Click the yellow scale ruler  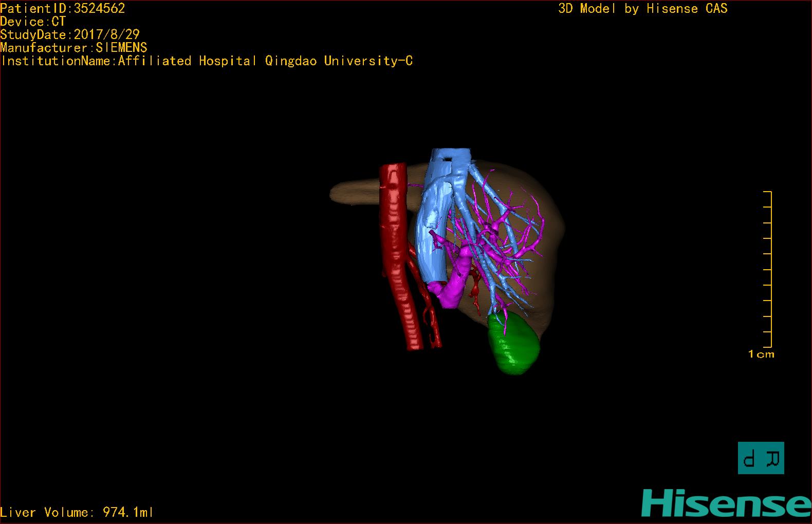(x=768, y=269)
